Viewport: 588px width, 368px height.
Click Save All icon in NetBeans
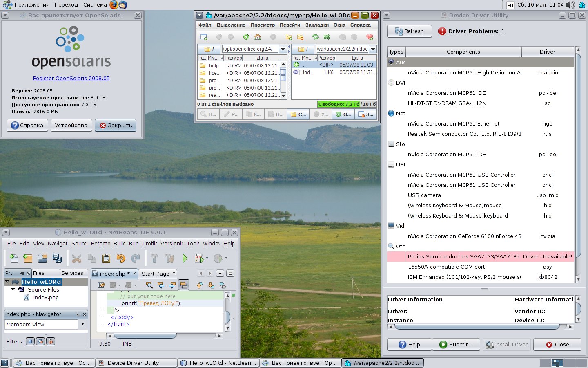point(57,258)
